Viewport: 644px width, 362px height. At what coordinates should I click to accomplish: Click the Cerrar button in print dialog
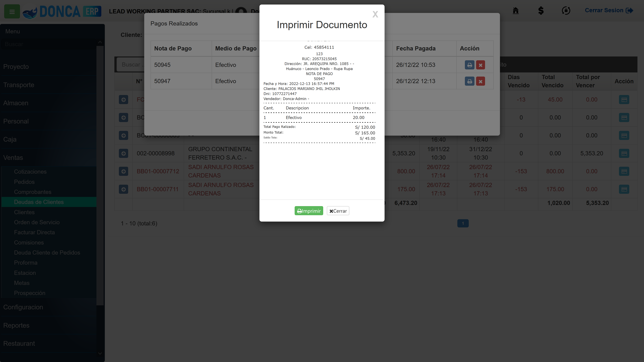(338, 211)
